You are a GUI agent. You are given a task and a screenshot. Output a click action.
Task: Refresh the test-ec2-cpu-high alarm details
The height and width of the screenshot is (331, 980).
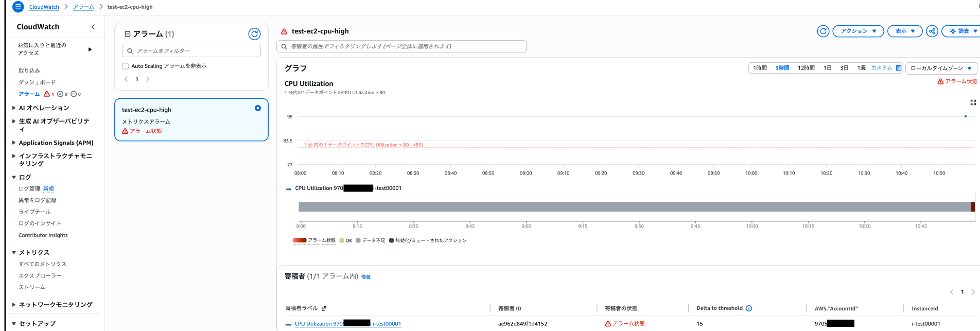823,31
